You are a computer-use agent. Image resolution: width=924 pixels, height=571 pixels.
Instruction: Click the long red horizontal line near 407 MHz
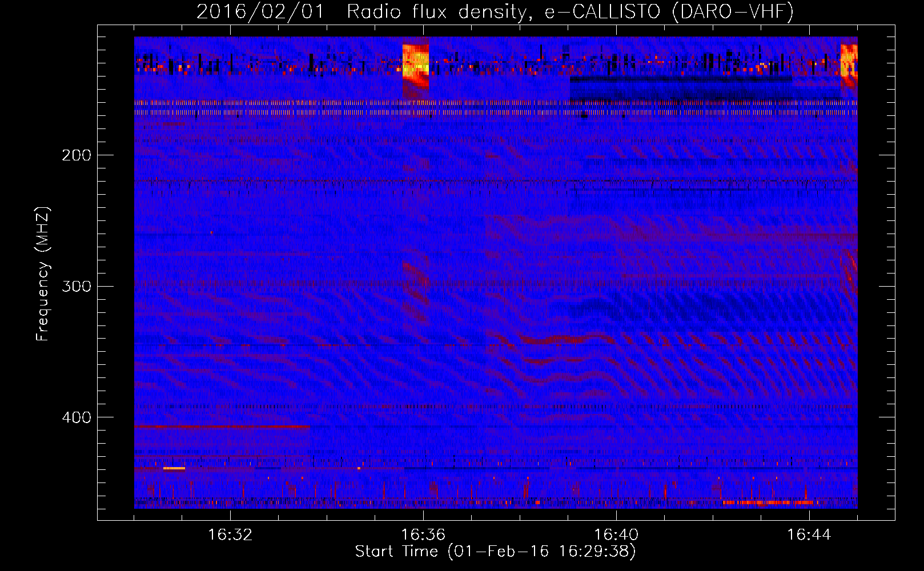pos(223,427)
